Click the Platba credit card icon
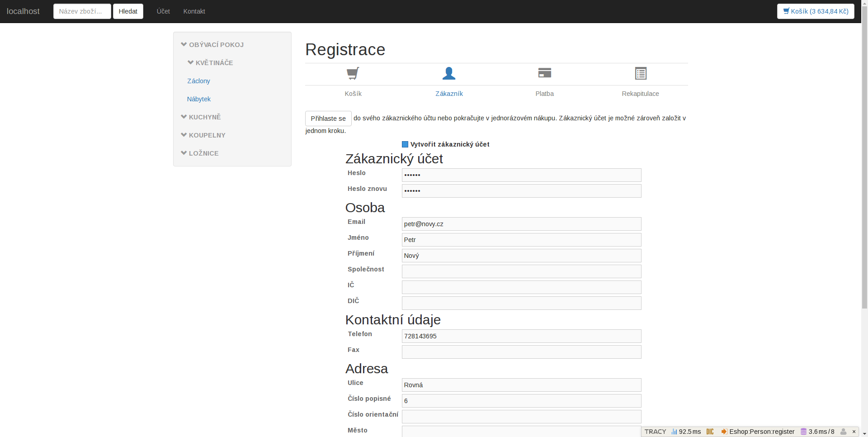Screen dimensions: 868x437 coord(544,73)
